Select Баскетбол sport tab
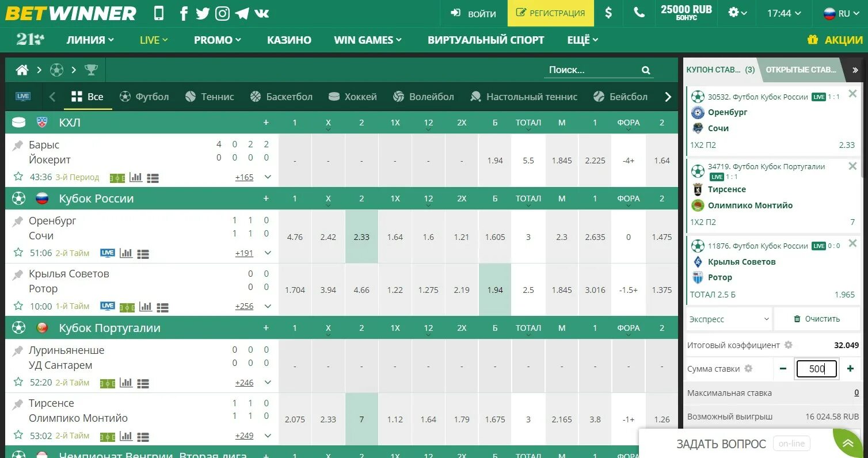Viewport: 868px width, 458px height. [x=281, y=97]
